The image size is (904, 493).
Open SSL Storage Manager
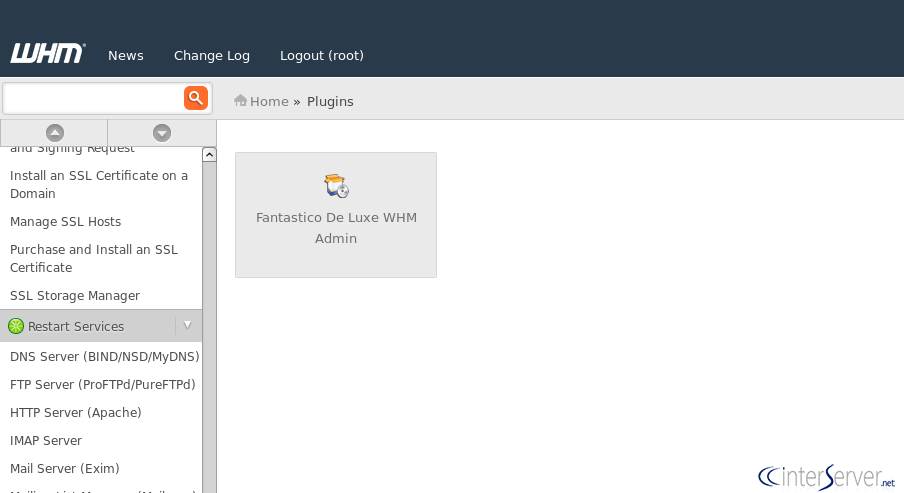coord(75,295)
